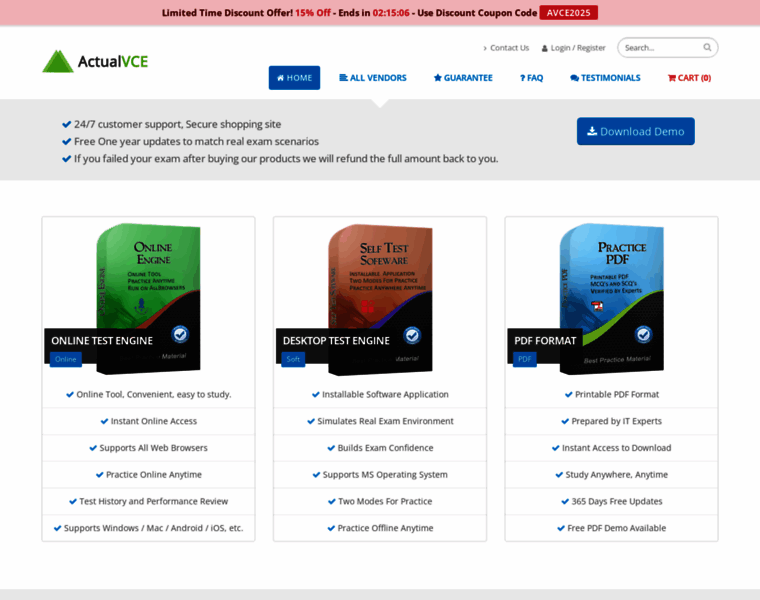Viewport: 760px width, 600px height.
Task: Click the verified badge on PDF Format
Action: [x=643, y=334]
